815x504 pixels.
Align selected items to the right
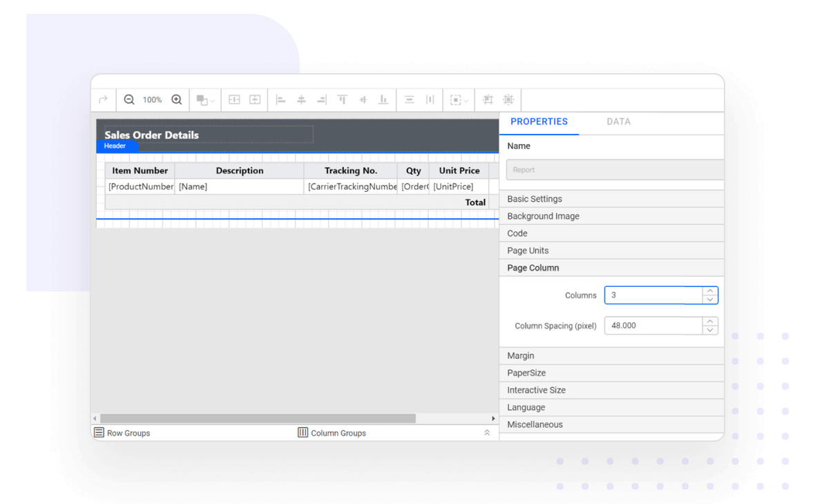coord(322,99)
